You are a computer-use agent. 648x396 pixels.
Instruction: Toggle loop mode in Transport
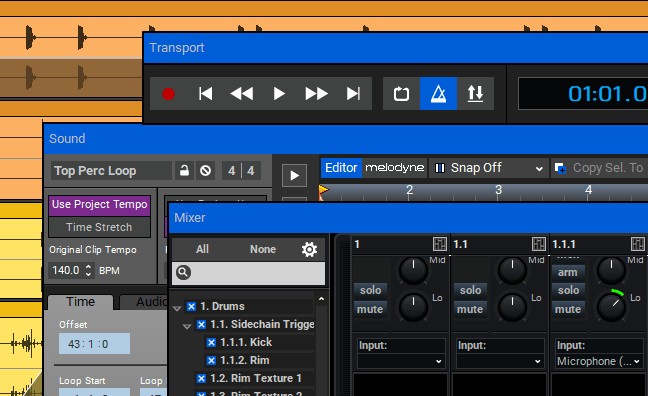pyautogui.click(x=401, y=94)
